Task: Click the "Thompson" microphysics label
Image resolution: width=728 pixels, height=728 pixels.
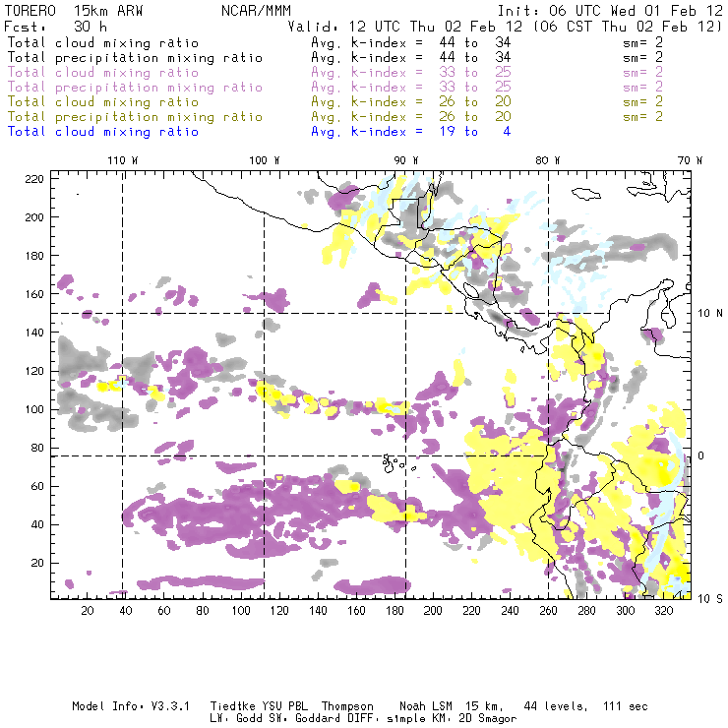Action: 347,706
